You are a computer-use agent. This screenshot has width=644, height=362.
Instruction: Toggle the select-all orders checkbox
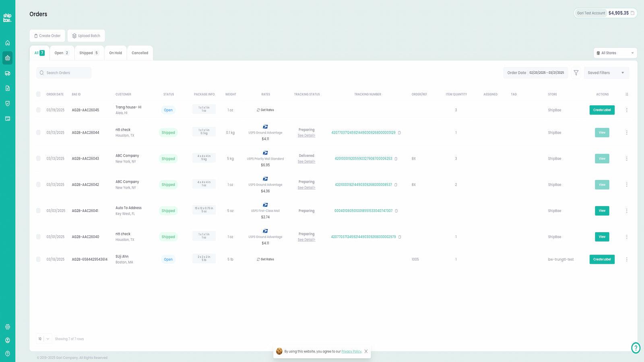click(x=38, y=94)
